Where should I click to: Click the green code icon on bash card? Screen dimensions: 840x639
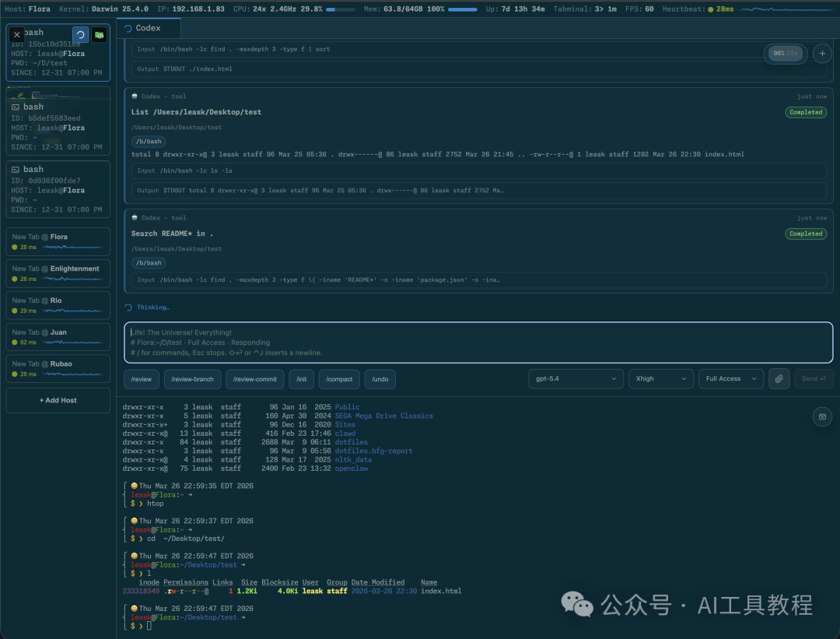click(x=100, y=35)
